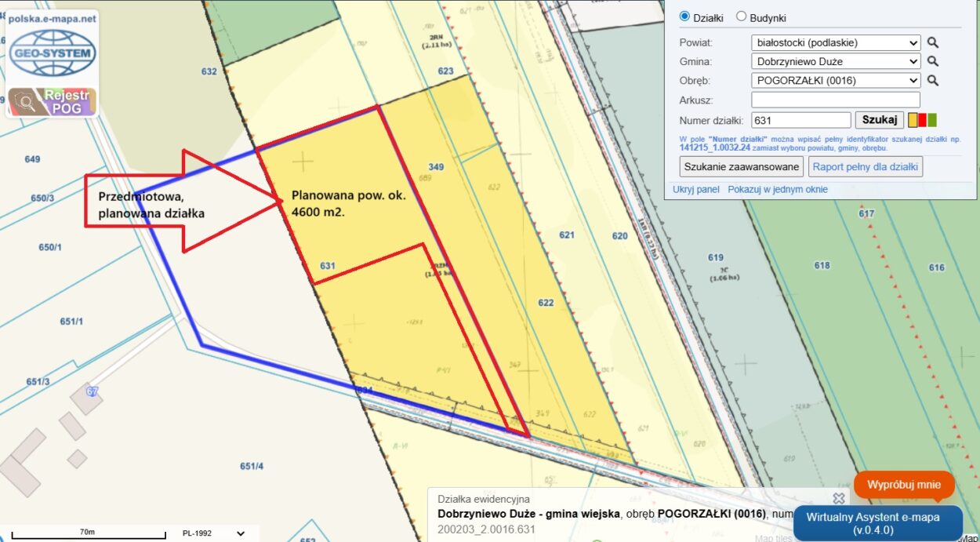Viewport: 980px width, 542px height.
Task: Open the Gmina dropdown Dobrzyniewo Duże
Action: click(836, 61)
